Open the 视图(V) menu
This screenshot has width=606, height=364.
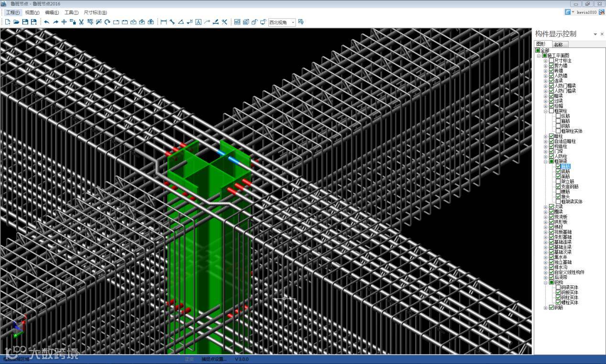33,12
